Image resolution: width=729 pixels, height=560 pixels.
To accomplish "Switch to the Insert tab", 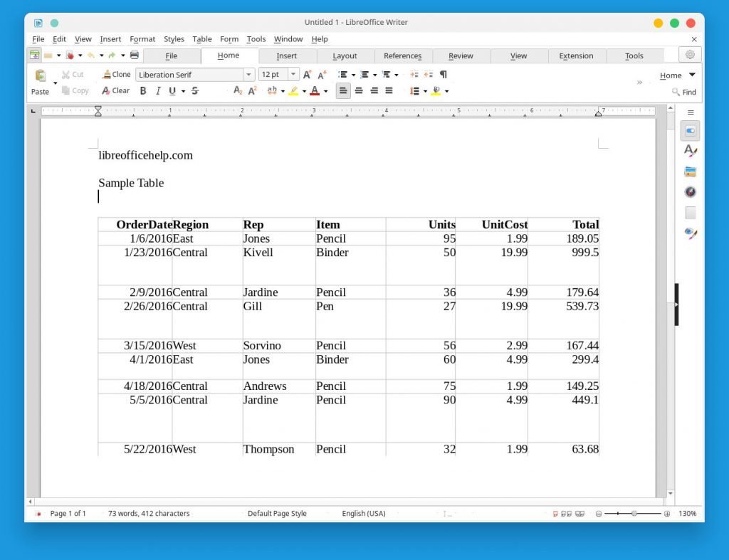I will pos(286,56).
